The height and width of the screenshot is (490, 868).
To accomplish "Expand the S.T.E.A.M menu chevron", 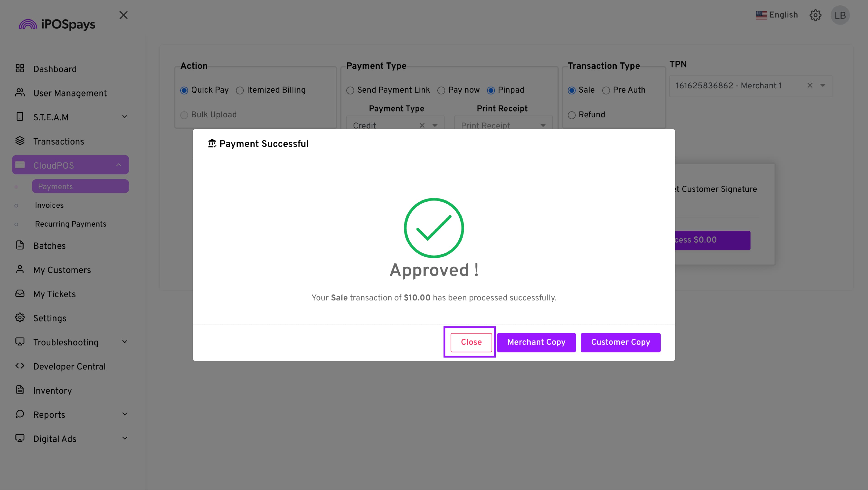I will tap(125, 117).
